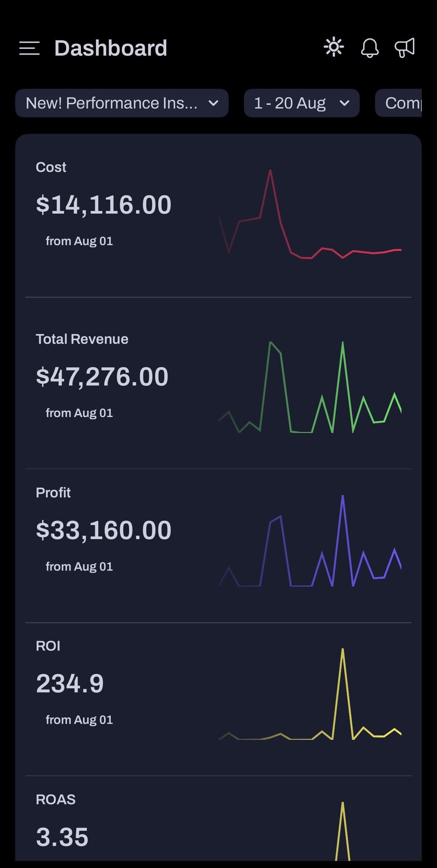
Task: Select the Cost value $14,116.00
Action: click(x=103, y=205)
